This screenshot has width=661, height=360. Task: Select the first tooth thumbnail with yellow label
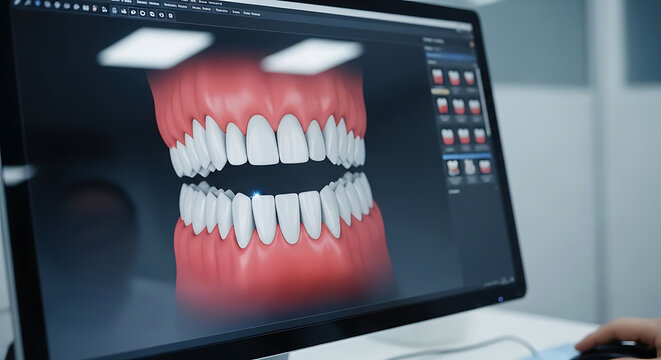[x=438, y=76]
